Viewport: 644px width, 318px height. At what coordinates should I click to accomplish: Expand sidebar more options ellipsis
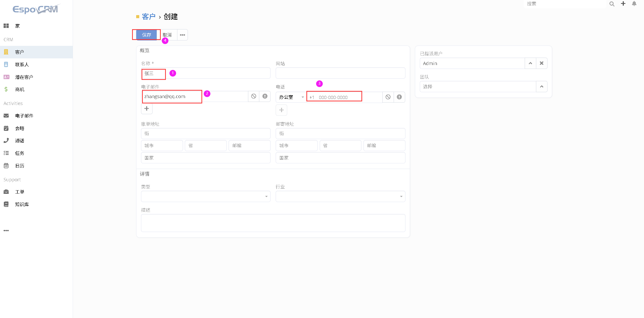click(6, 230)
